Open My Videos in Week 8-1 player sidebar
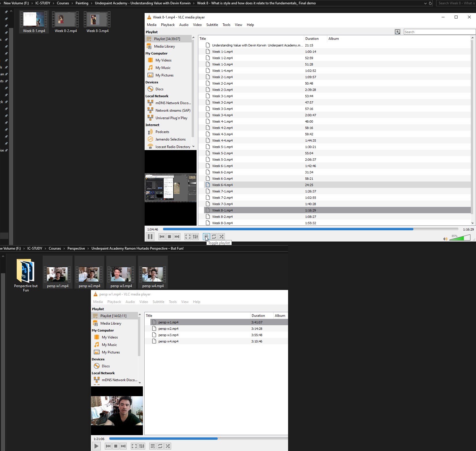This screenshot has width=476, height=451. [163, 60]
